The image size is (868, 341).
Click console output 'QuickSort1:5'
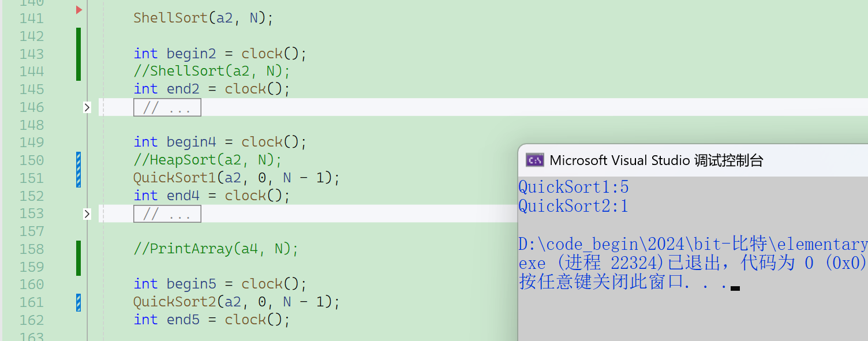click(574, 188)
